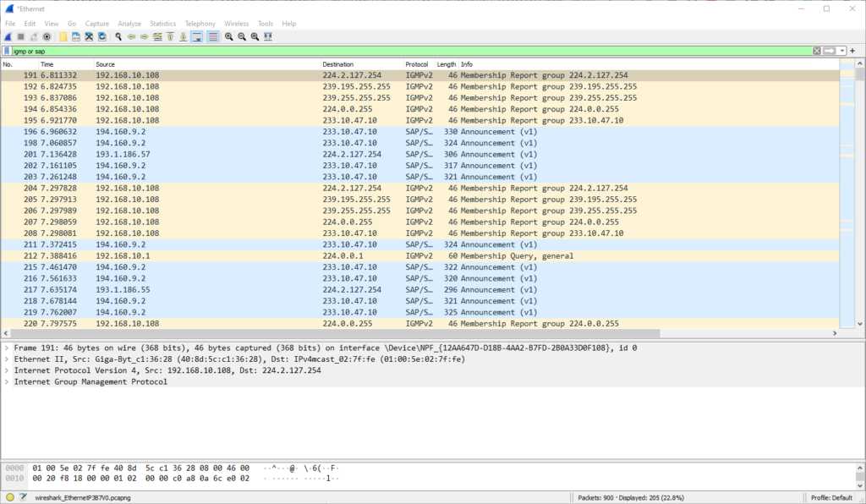Expand Internet Group Management Protocol layer

[7, 381]
